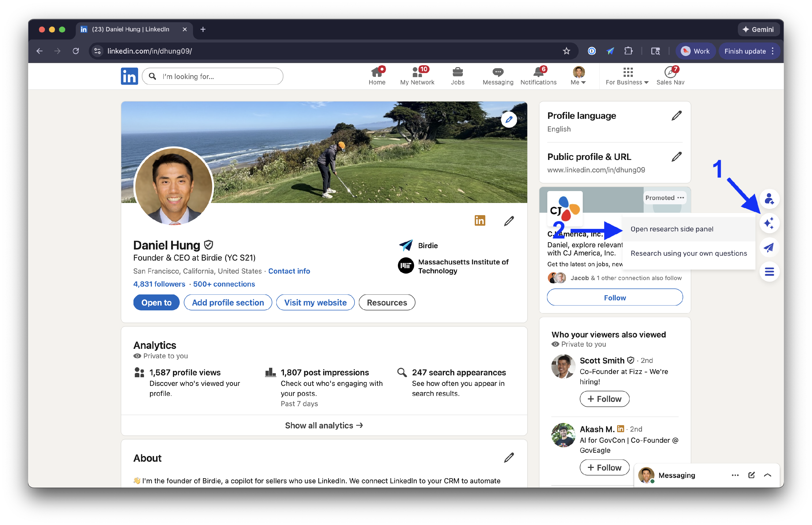The width and height of the screenshot is (812, 525).
Task: Open the hamburger menu sidebar icon
Action: pos(769,272)
